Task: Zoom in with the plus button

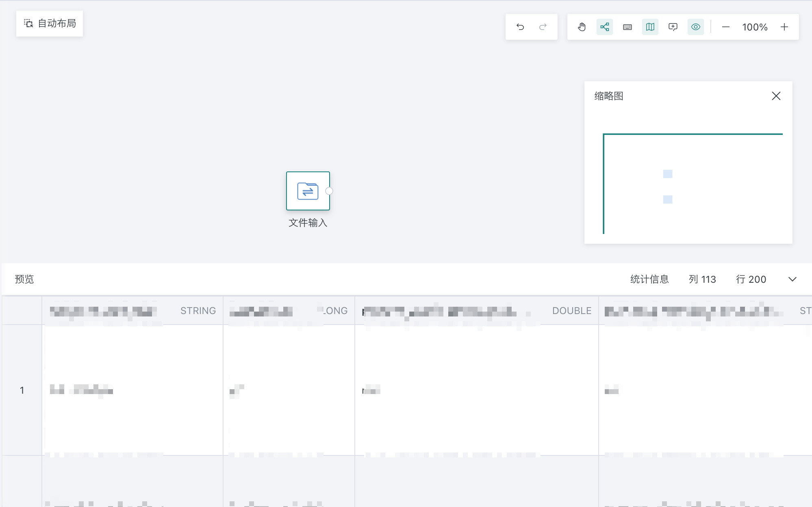Action: tap(784, 27)
